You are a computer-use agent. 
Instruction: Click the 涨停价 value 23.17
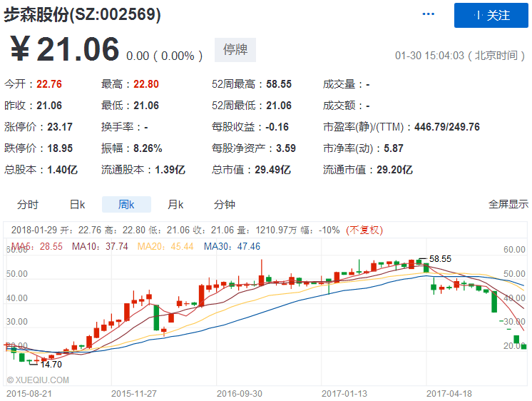pos(60,126)
